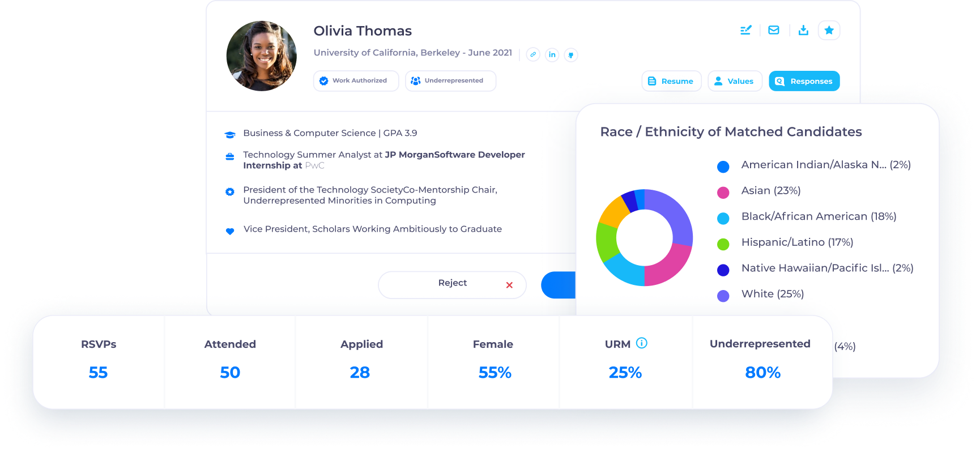Click the Work Authorized badge

[x=356, y=81]
